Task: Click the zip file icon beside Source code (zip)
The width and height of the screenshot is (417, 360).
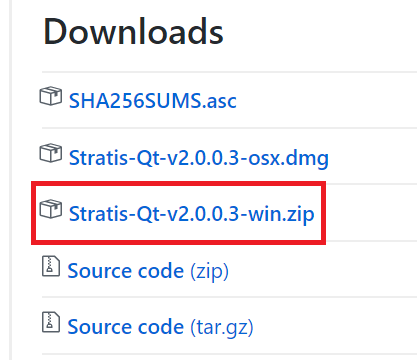Action: click(x=51, y=266)
